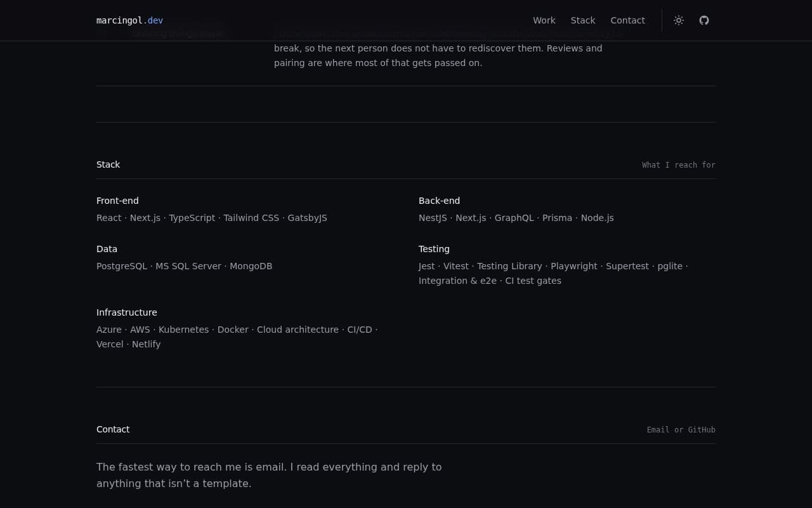The image size is (812, 508).
Task: Select the Front-end category heading
Action: (117, 201)
